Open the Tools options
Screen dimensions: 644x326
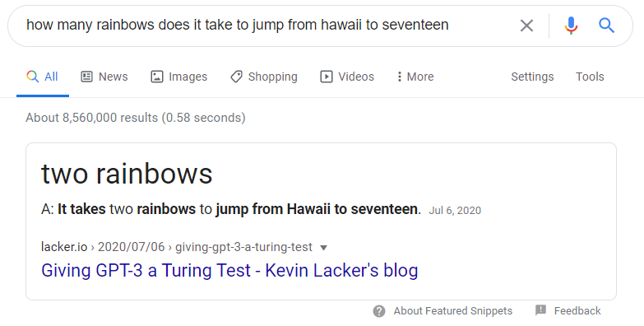(x=590, y=77)
